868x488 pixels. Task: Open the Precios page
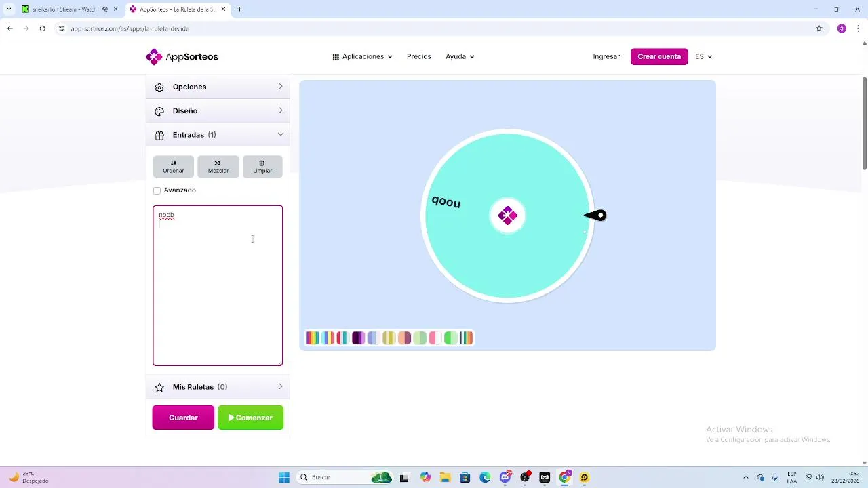(418, 56)
